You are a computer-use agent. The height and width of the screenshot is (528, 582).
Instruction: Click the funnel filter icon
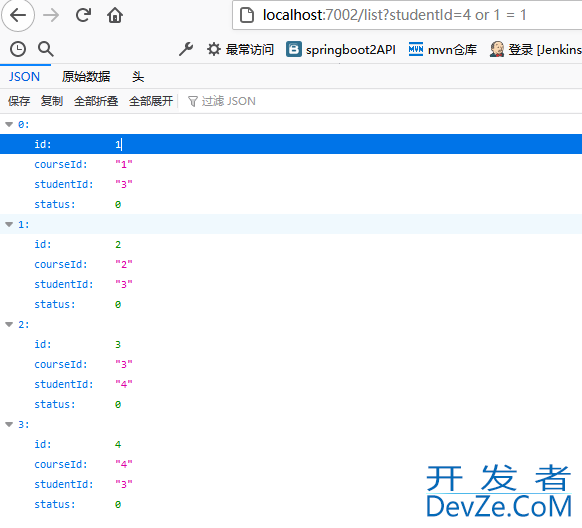(193, 101)
